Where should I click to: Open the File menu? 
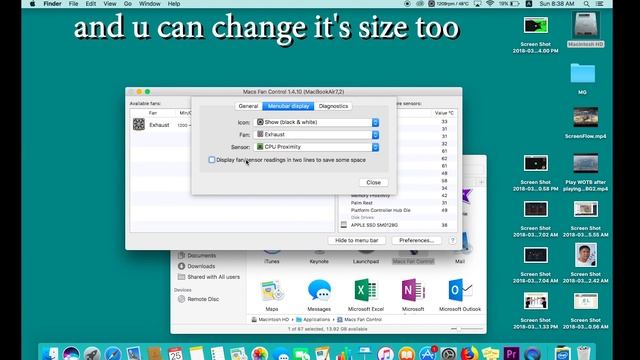point(73,4)
